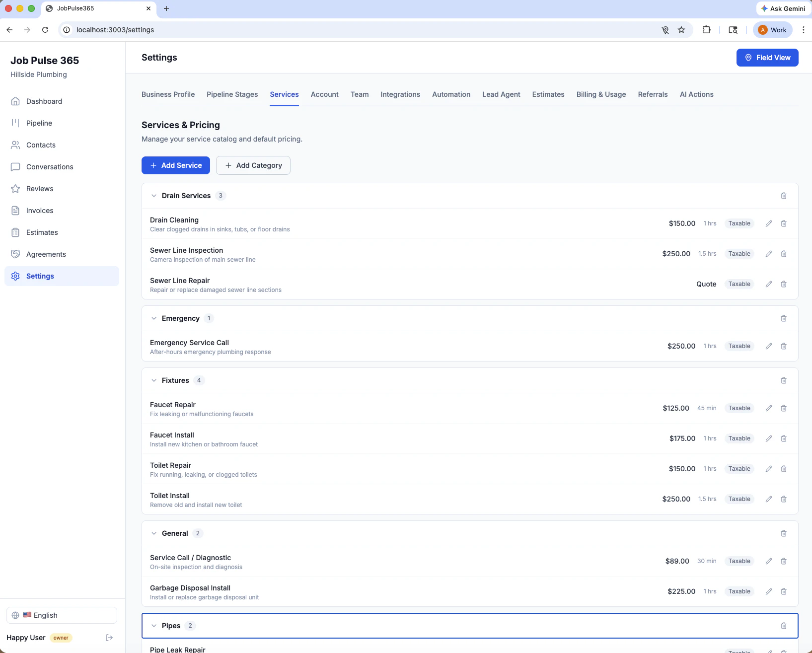812x653 pixels.
Task: Edit the Faucet Install service
Action: [x=769, y=438]
